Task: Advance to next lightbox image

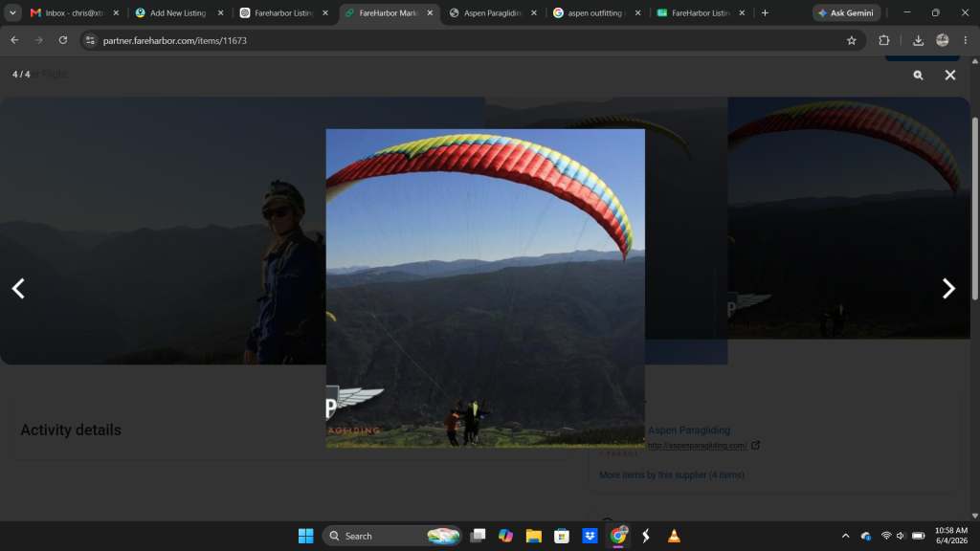Action: 948,289
